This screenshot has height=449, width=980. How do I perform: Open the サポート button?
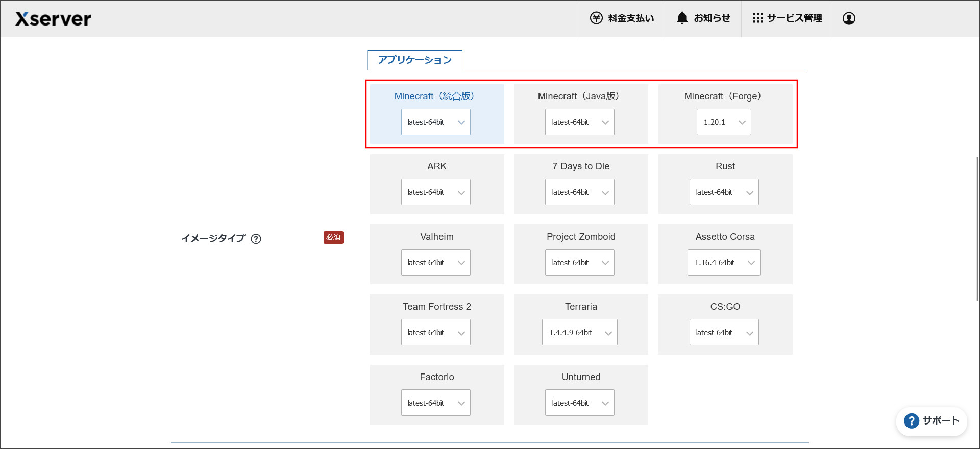tap(932, 421)
